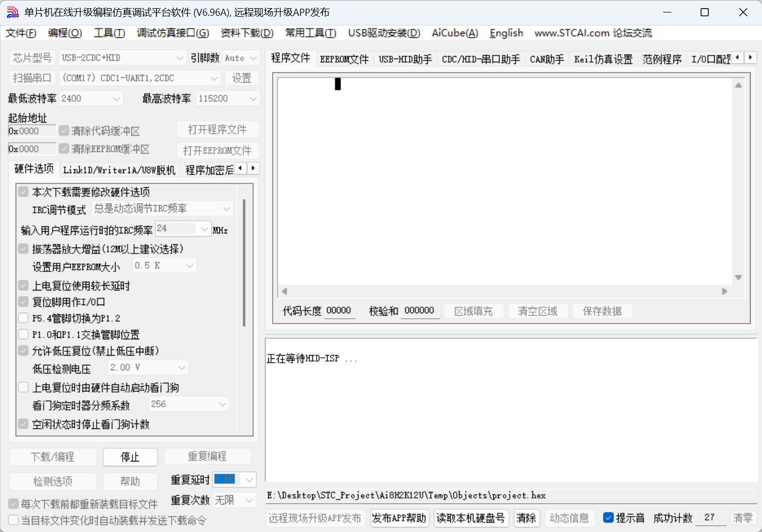The width and height of the screenshot is (762, 532).
Task: Enable P5.4管脚切换为P1.2 checkbox
Action: (23, 318)
